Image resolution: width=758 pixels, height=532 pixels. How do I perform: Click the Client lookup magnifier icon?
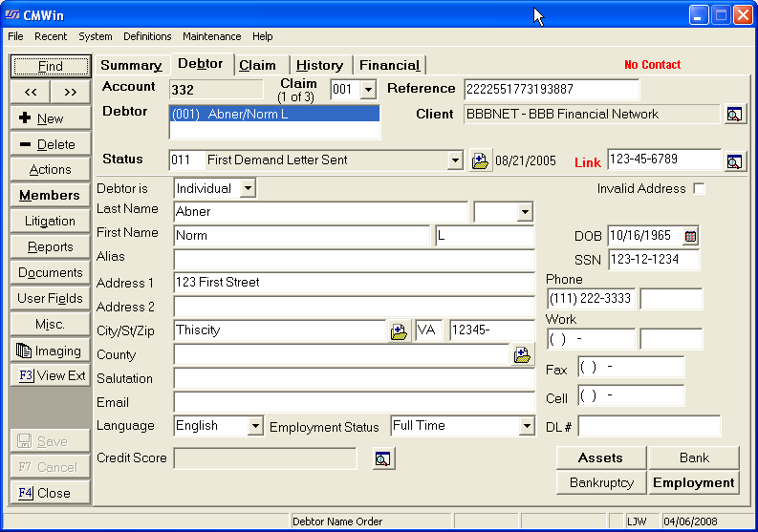pos(733,115)
